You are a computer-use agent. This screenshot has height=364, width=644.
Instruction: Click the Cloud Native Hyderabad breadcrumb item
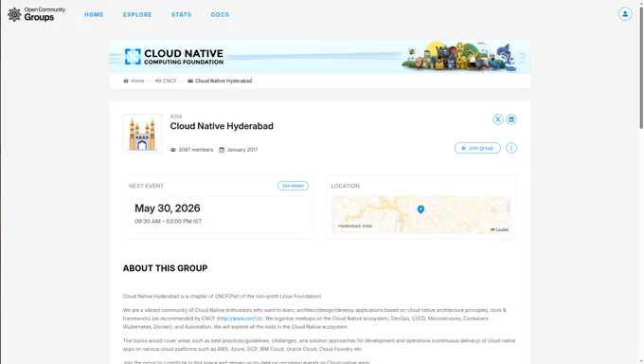[220, 81]
